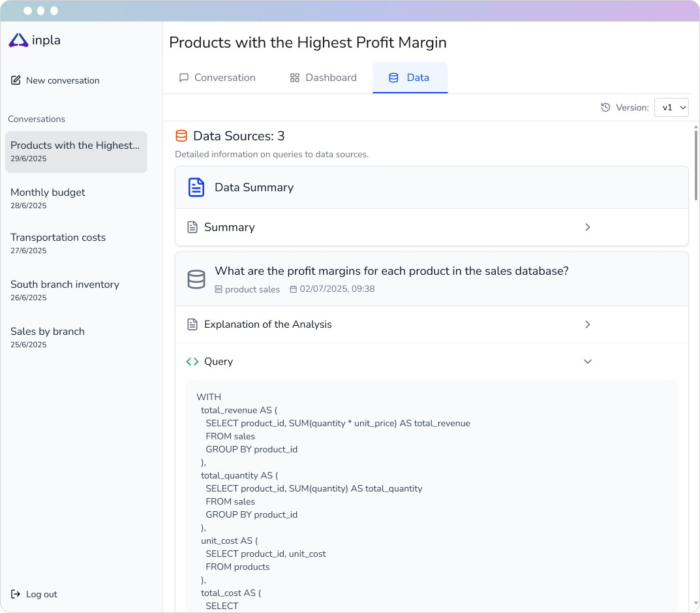The height and width of the screenshot is (613, 700).
Task: Click the SQL keyword WITH
Action: coord(209,397)
